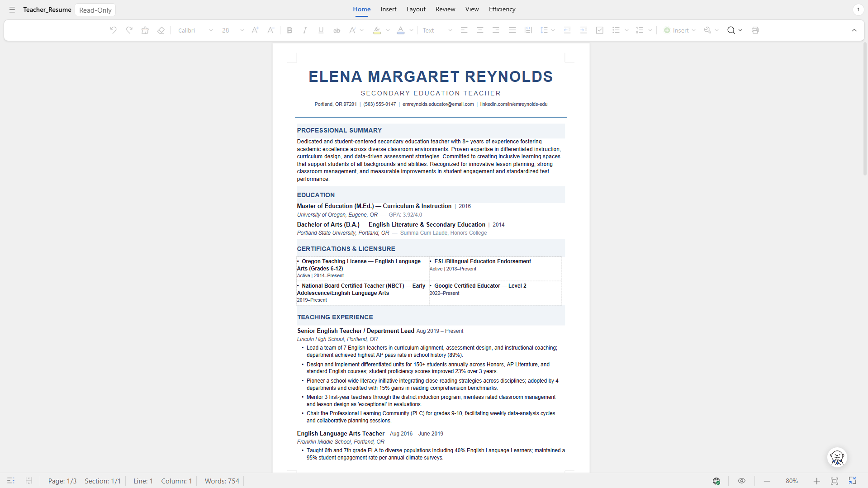The width and height of the screenshot is (868, 488).
Task: Click the Increase Indent icon
Action: 583,30
